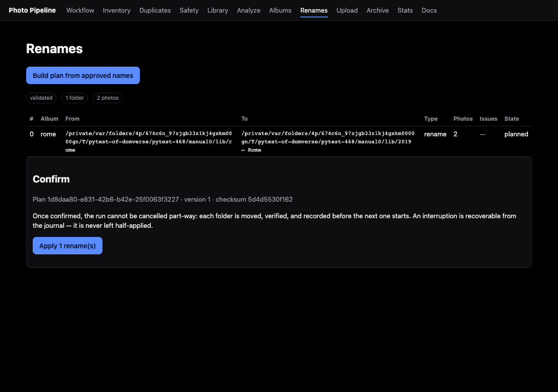Click the validated status badge
Screen dimensions: 558x392
tap(41, 98)
